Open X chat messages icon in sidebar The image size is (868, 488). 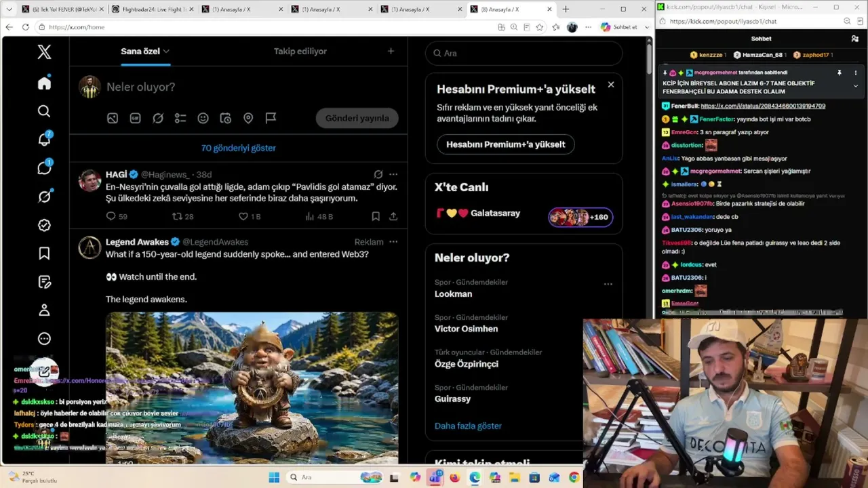(x=44, y=168)
